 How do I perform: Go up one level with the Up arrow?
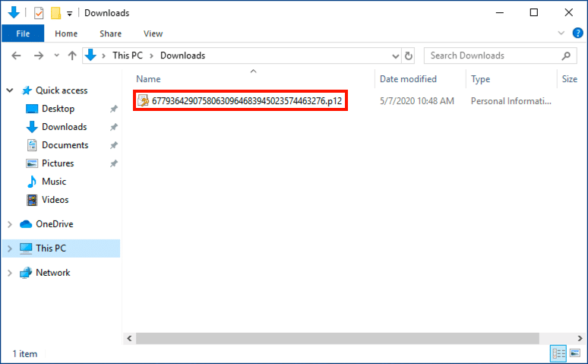(72, 55)
